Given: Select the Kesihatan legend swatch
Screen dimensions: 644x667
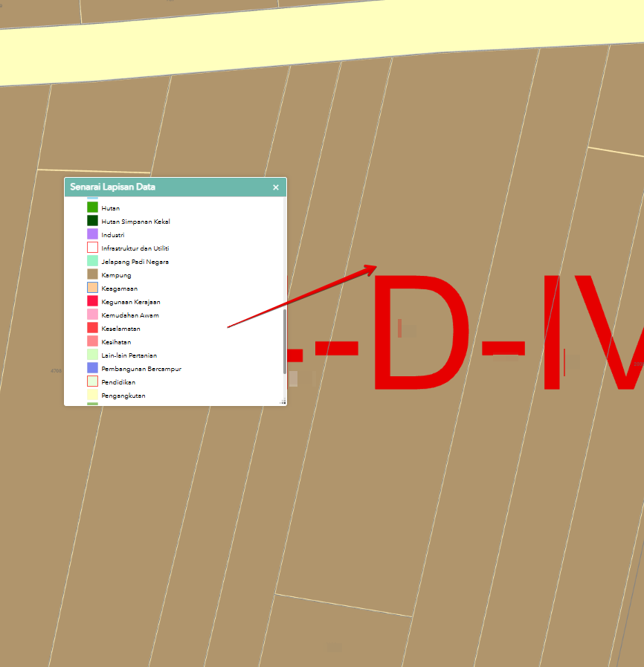Looking at the screenshot, I should pos(92,341).
